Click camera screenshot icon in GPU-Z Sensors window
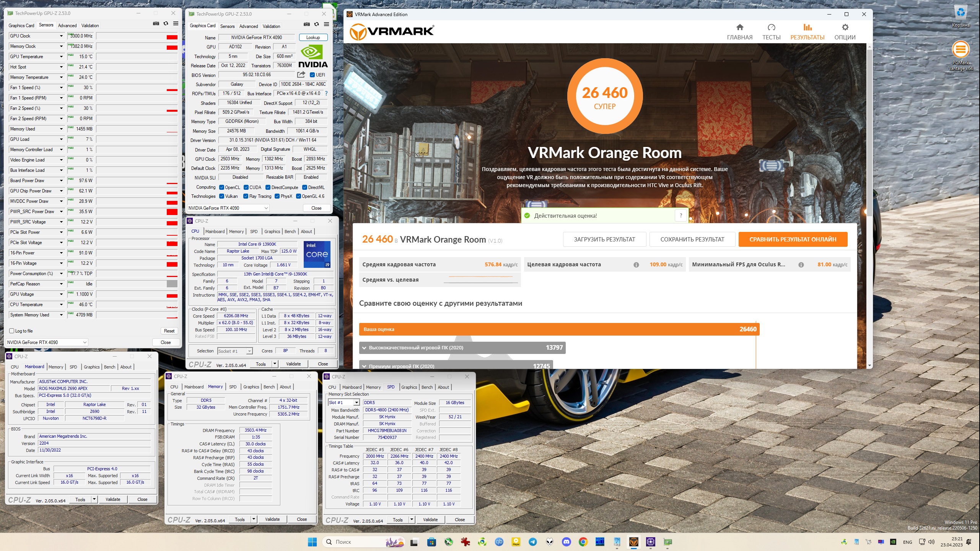980x551 pixels. (156, 24)
